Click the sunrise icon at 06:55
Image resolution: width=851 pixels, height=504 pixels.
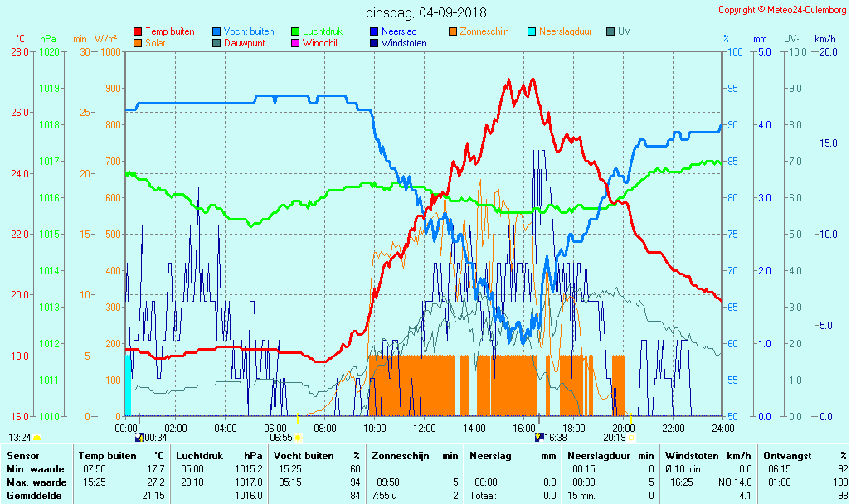pyautogui.click(x=298, y=437)
